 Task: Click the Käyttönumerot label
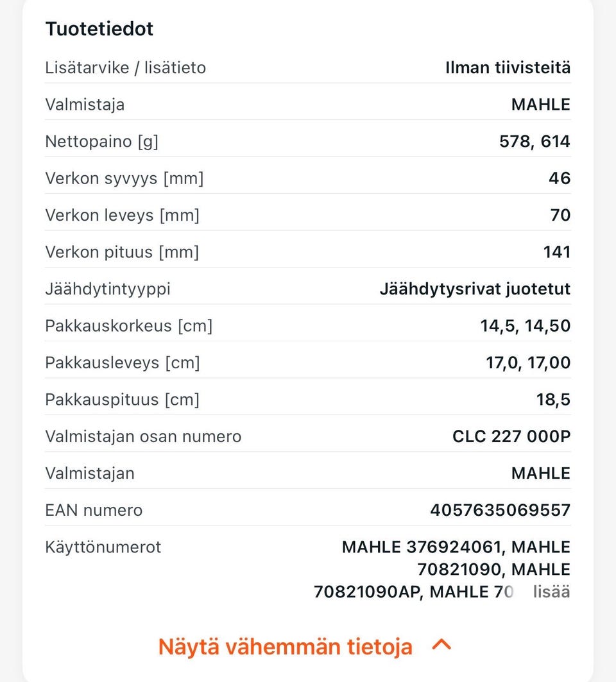[103, 547]
